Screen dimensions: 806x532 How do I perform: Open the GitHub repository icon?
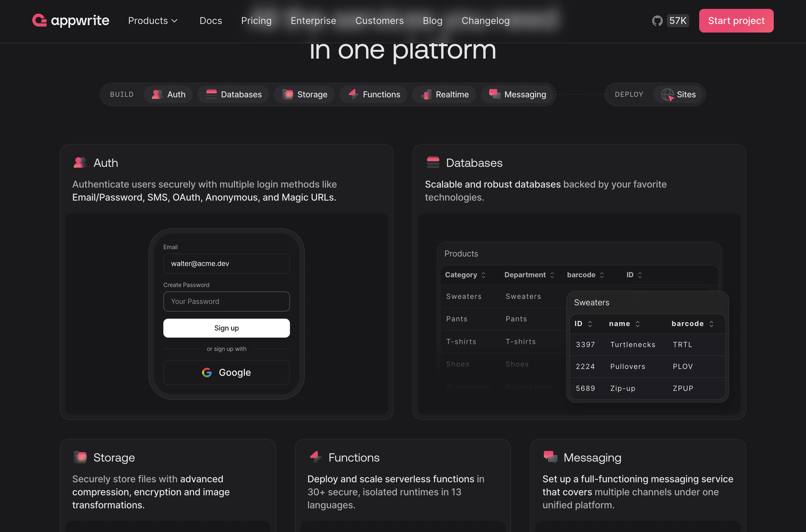(x=657, y=21)
